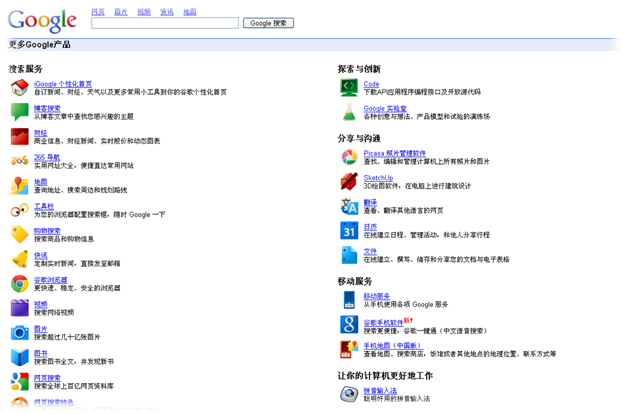This screenshot has height=413, width=625.
Task: Open the 翻译 link
Action: click(370, 203)
